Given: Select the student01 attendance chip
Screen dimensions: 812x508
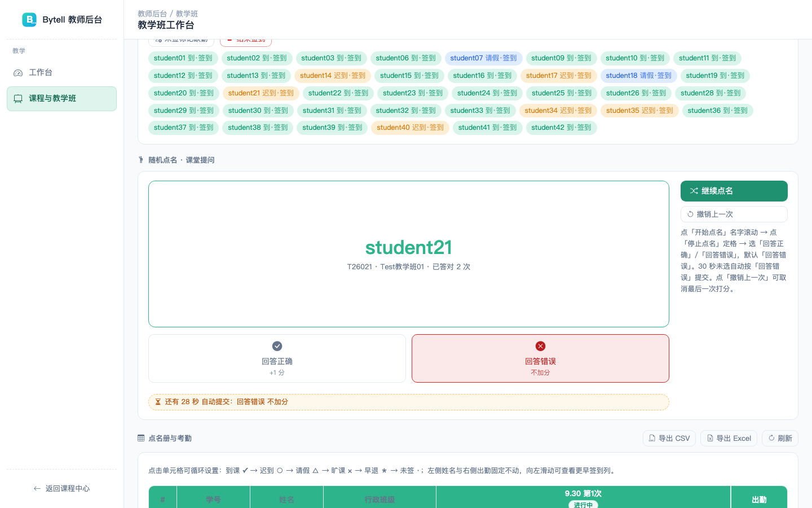Looking at the screenshot, I should tap(183, 58).
